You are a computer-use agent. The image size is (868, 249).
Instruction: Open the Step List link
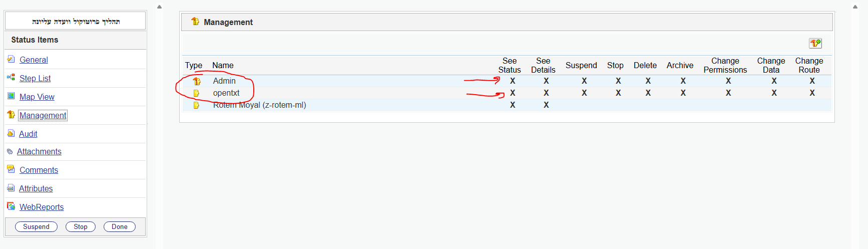tap(35, 78)
